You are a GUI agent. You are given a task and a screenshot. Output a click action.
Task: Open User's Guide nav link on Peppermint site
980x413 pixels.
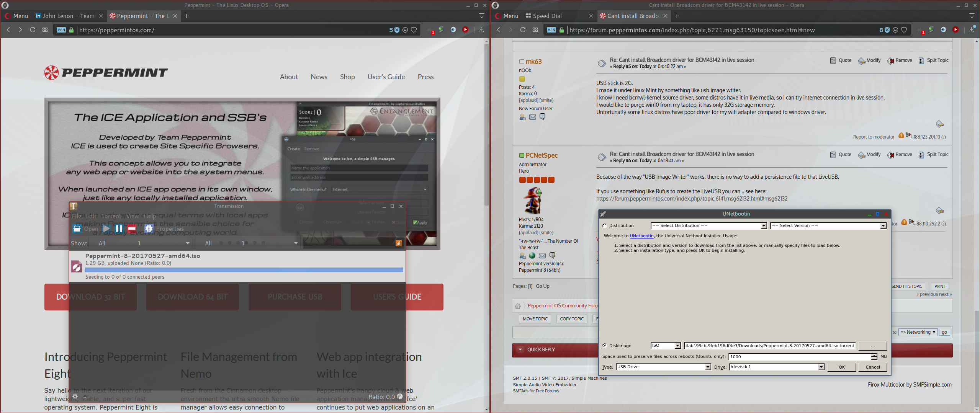[x=386, y=77]
